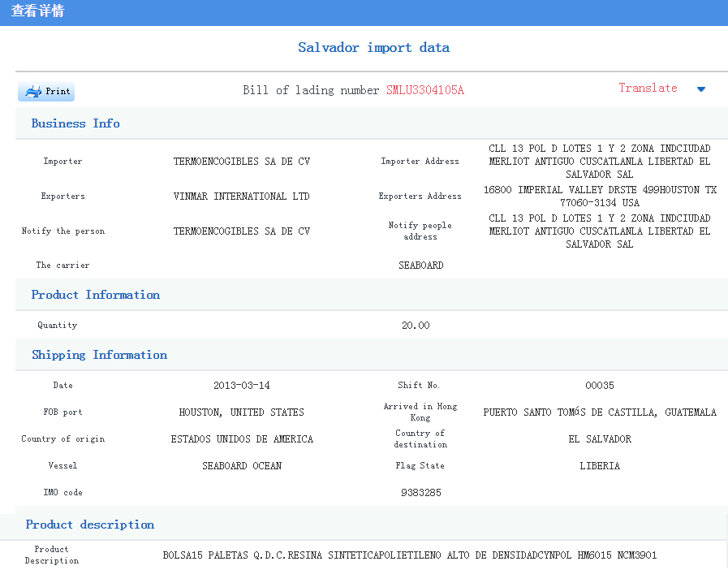Select importer TERMOENCOGIBLES SA DE CV value
This screenshot has width=728, height=583.
(241, 162)
